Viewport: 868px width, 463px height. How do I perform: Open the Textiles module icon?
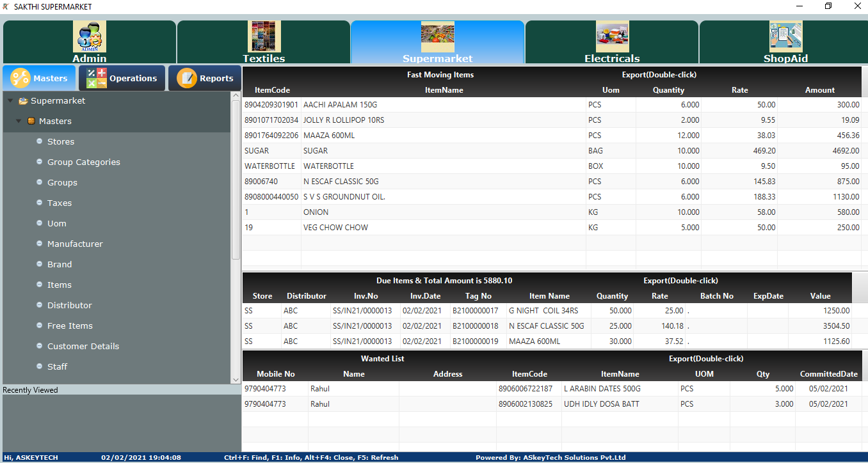click(x=264, y=37)
